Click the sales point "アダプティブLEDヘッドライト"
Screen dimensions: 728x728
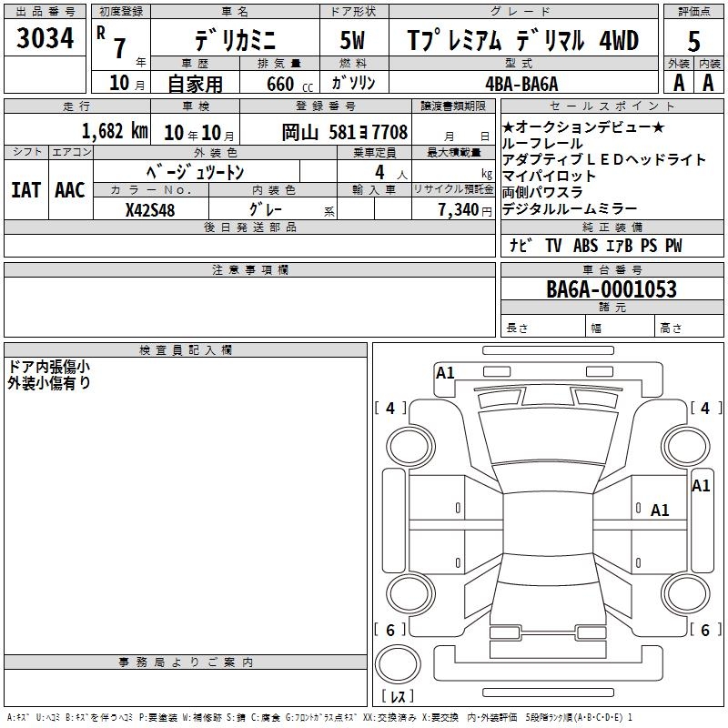tap(603, 160)
